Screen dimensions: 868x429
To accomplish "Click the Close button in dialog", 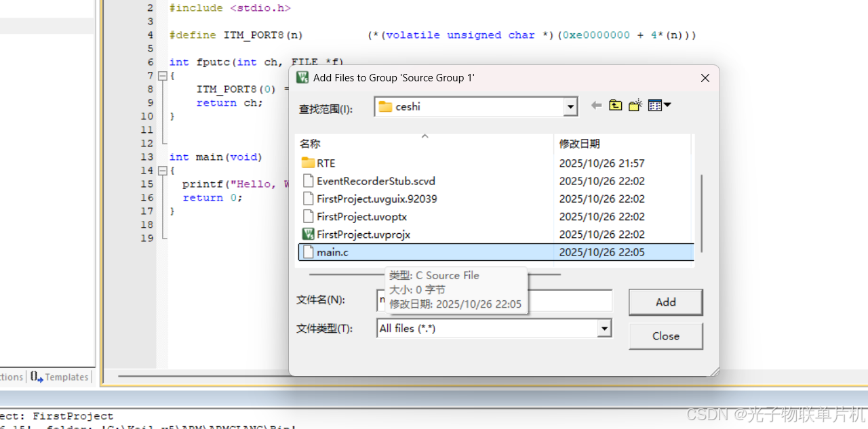I will 665,336.
